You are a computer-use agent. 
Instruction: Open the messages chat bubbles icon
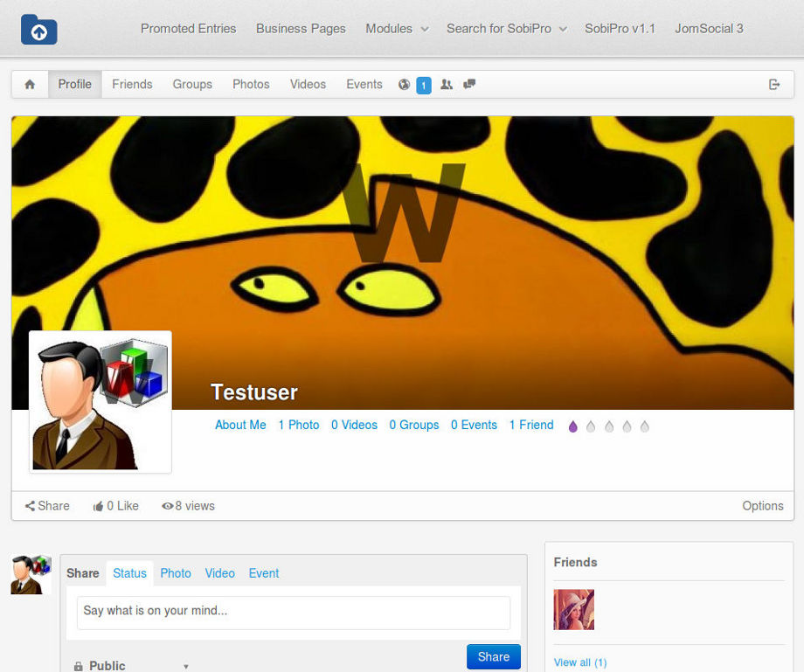click(469, 84)
